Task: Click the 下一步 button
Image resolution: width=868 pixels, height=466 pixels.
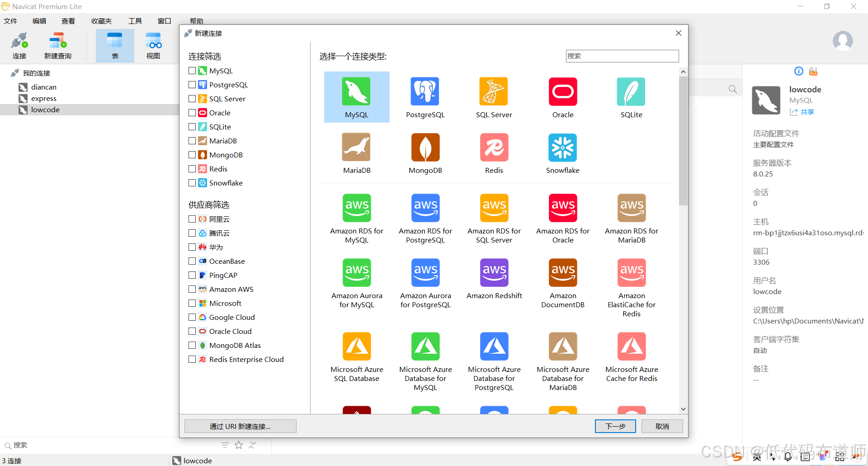Action: 615,426
